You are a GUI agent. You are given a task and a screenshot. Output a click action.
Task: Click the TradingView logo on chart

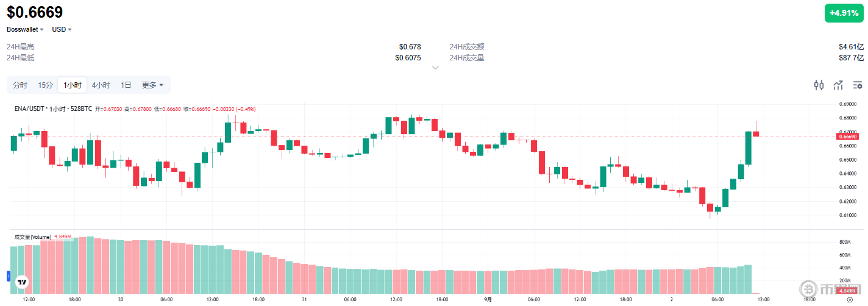[22, 282]
